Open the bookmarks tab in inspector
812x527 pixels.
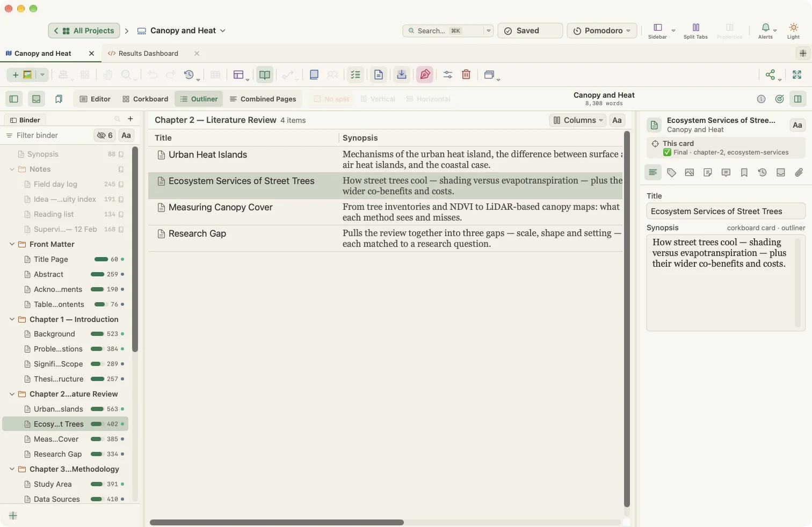tap(744, 172)
